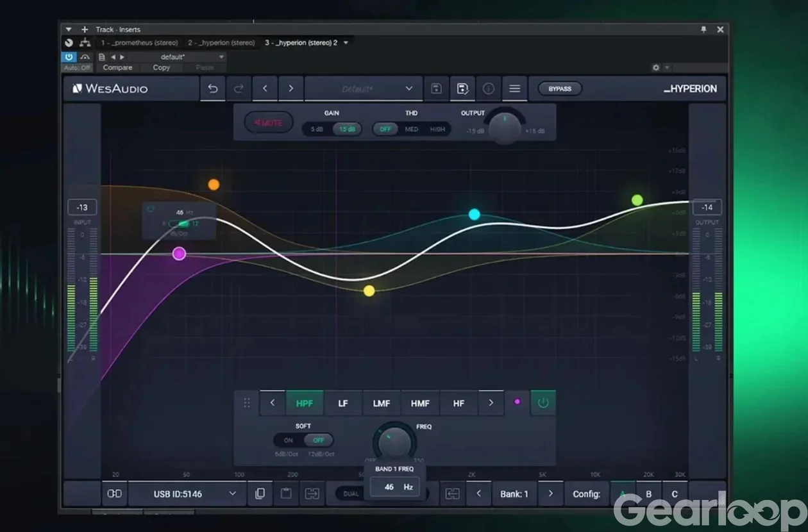Open the USB ID:5146 device dropdown

tap(187, 494)
